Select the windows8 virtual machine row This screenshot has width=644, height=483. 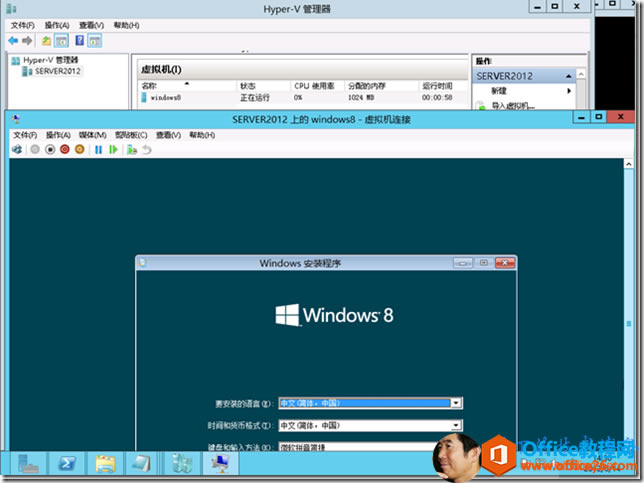pyautogui.click(x=303, y=98)
